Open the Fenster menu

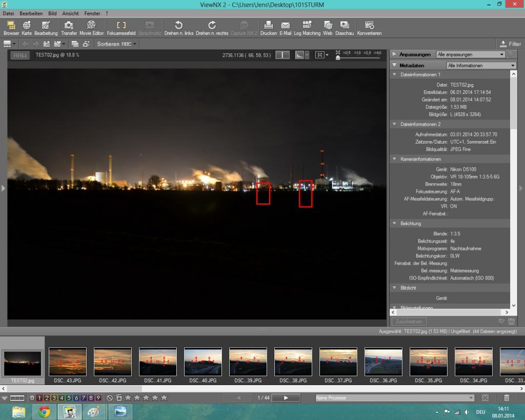click(92, 13)
